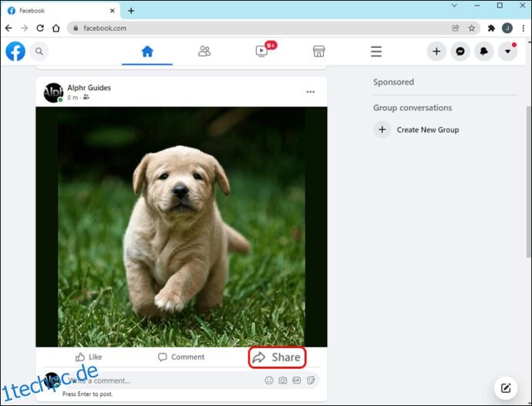This screenshot has height=406, width=532.
Task: Open the Friends tab
Action: click(x=204, y=51)
